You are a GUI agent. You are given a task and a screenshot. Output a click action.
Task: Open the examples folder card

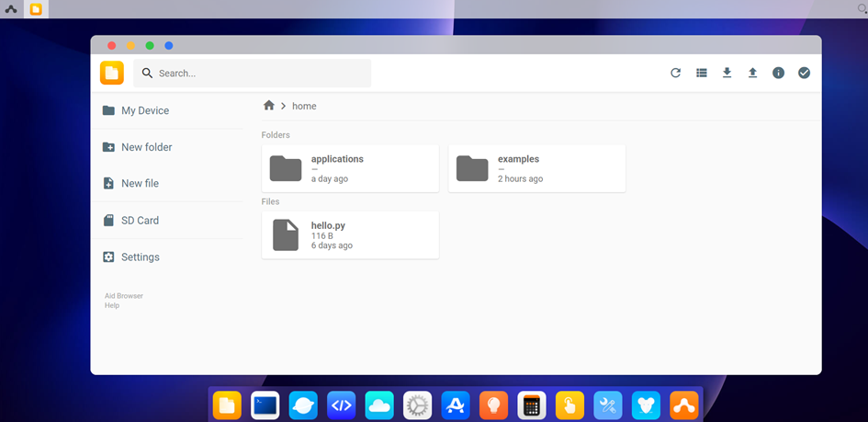point(537,168)
